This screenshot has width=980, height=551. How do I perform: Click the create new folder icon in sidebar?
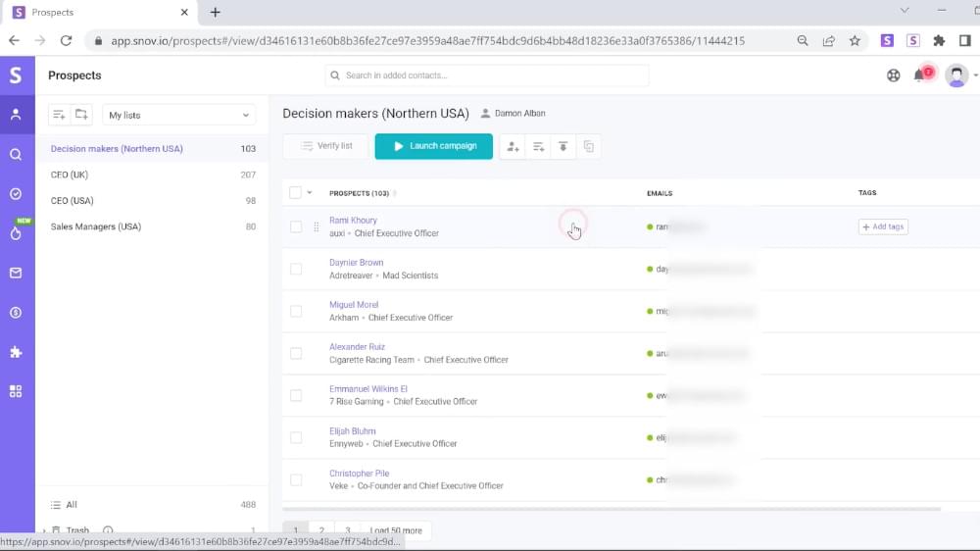point(82,115)
